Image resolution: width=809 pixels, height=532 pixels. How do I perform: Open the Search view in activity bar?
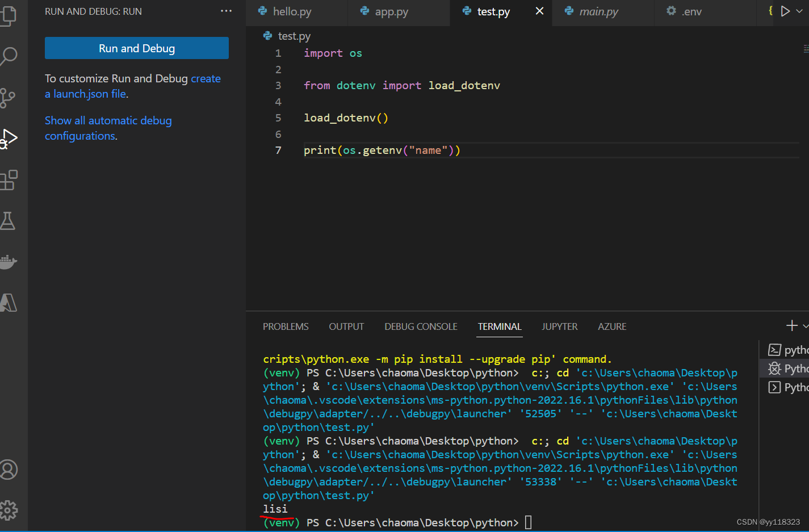point(8,56)
